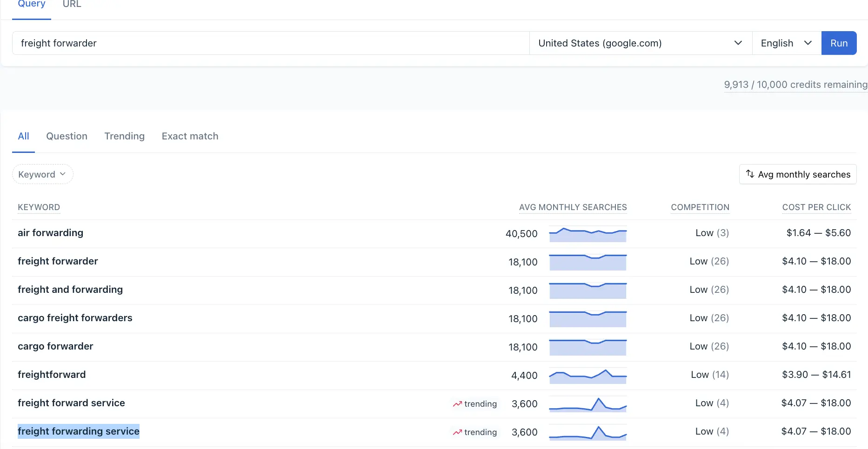Click trending arrow icon for freight forward service
Image resolution: width=868 pixels, height=449 pixels.
[457, 404]
